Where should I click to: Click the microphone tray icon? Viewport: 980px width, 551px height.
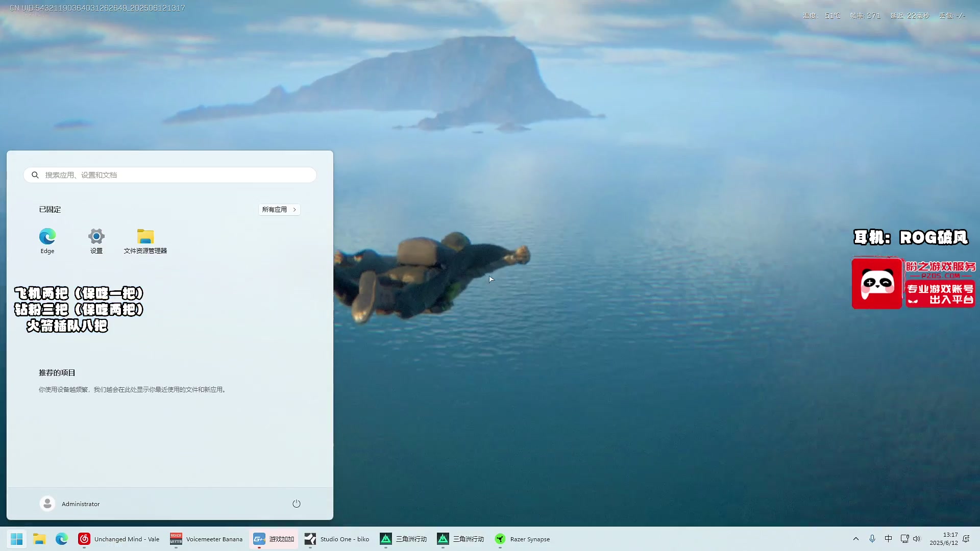(x=872, y=539)
